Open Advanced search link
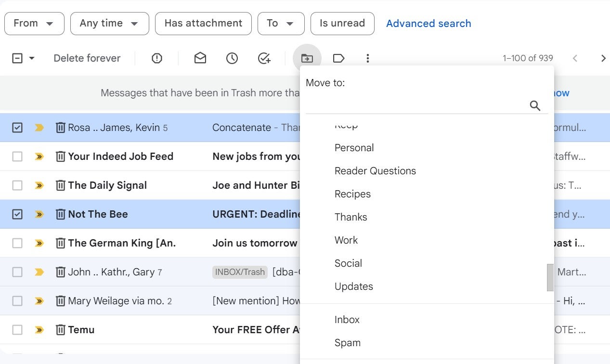The height and width of the screenshot is (364, 610). point(428,24)
